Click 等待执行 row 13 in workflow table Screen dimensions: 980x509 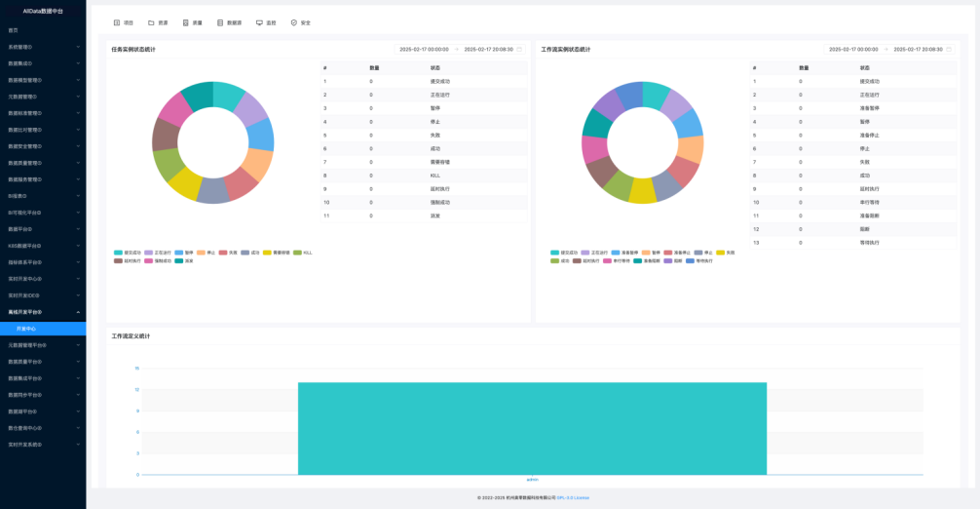coord(853,243)
